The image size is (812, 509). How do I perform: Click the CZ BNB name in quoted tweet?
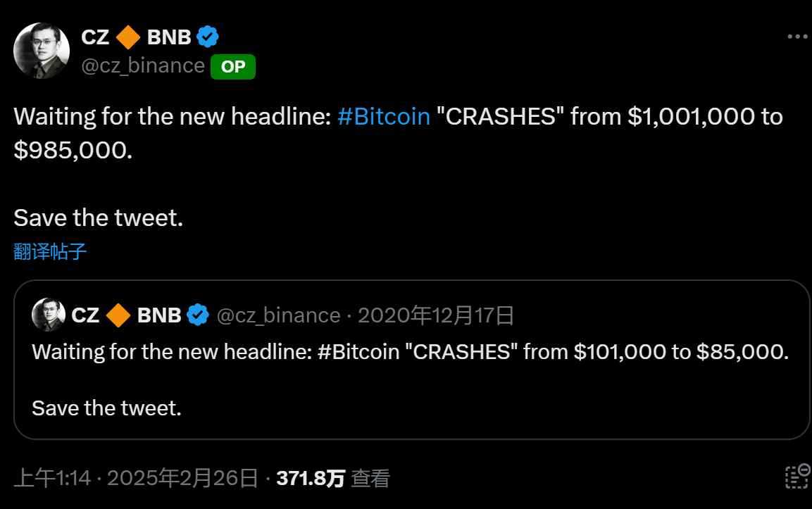click(127, 315)
